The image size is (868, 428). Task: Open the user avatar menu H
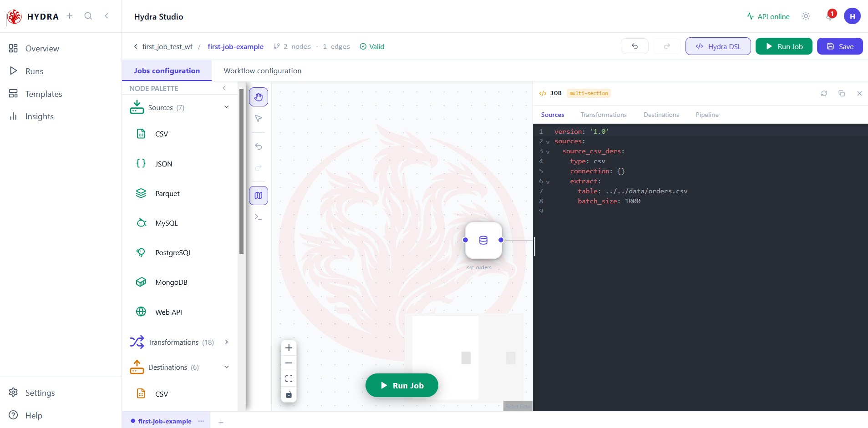click(x=852, y=16)
